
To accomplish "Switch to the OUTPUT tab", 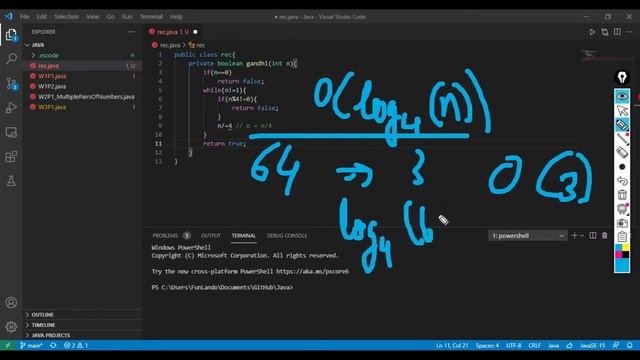I will click(x=211, y=236).
